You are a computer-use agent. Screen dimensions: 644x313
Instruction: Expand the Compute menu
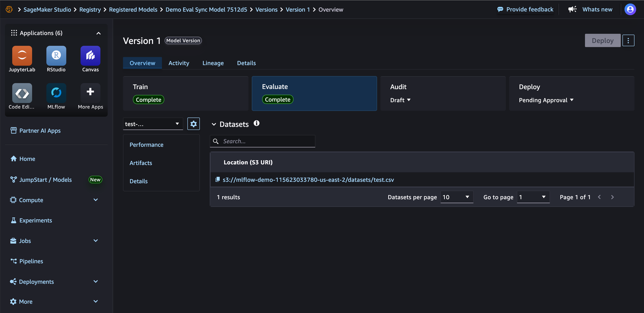95,200
